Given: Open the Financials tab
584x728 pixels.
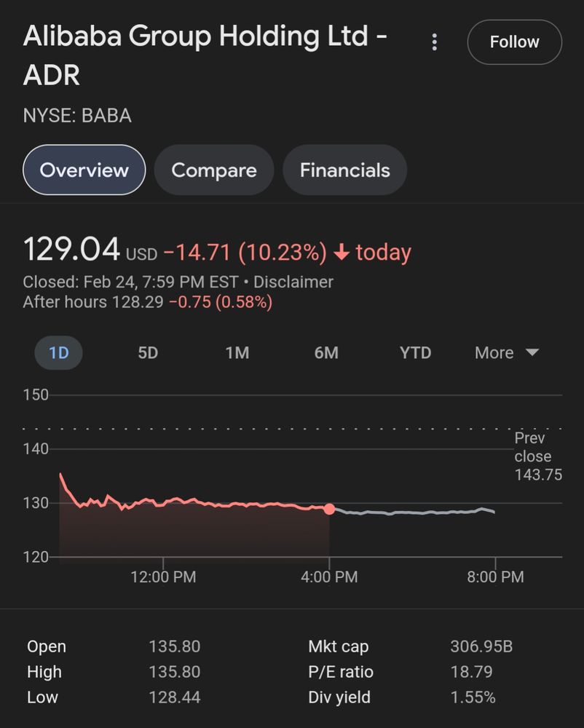Looking at the screenshot, I should tap(344, 170).
